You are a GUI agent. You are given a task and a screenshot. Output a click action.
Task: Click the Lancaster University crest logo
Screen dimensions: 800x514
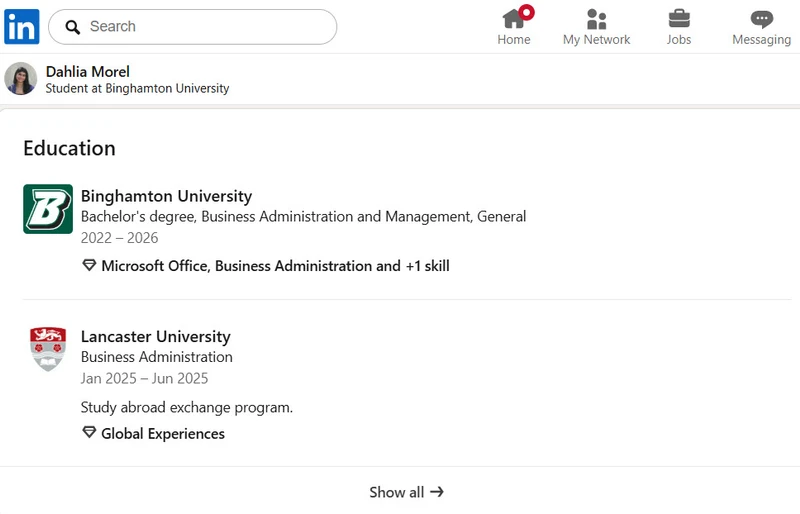tap(48, 349)
